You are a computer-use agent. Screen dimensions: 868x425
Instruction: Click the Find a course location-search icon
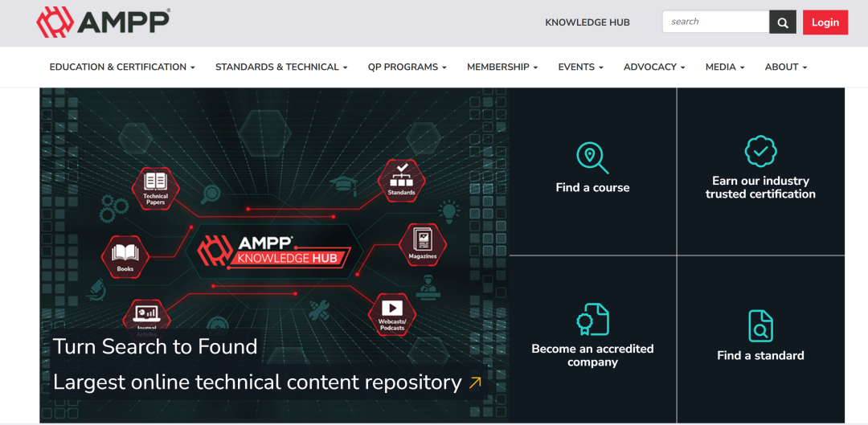tap(592, 157)
